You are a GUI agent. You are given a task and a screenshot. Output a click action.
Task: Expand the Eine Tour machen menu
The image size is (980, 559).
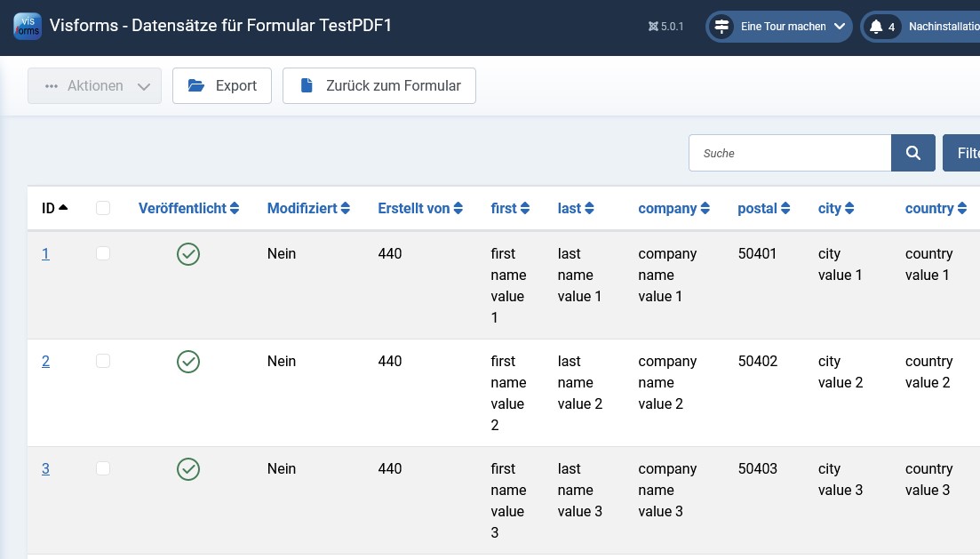[x=782, y=27]
